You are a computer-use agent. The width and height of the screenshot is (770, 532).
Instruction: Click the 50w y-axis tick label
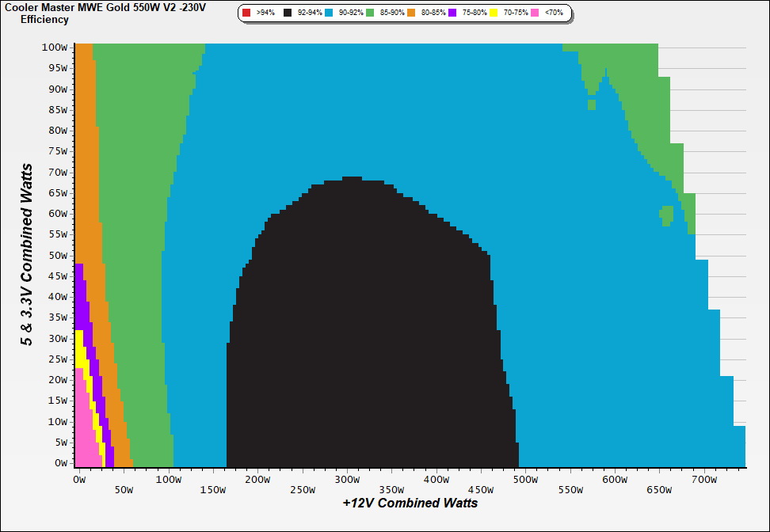click(x=57, y=256)
